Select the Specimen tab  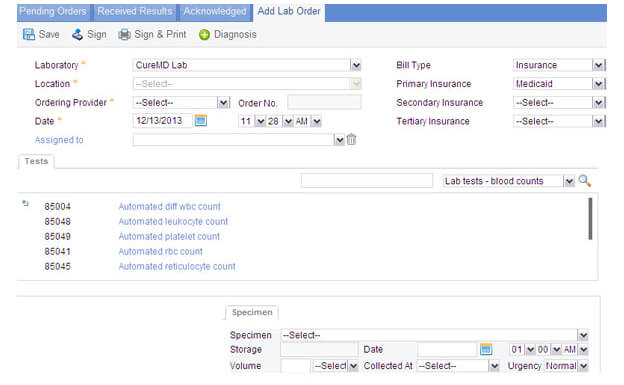[252, 312]
